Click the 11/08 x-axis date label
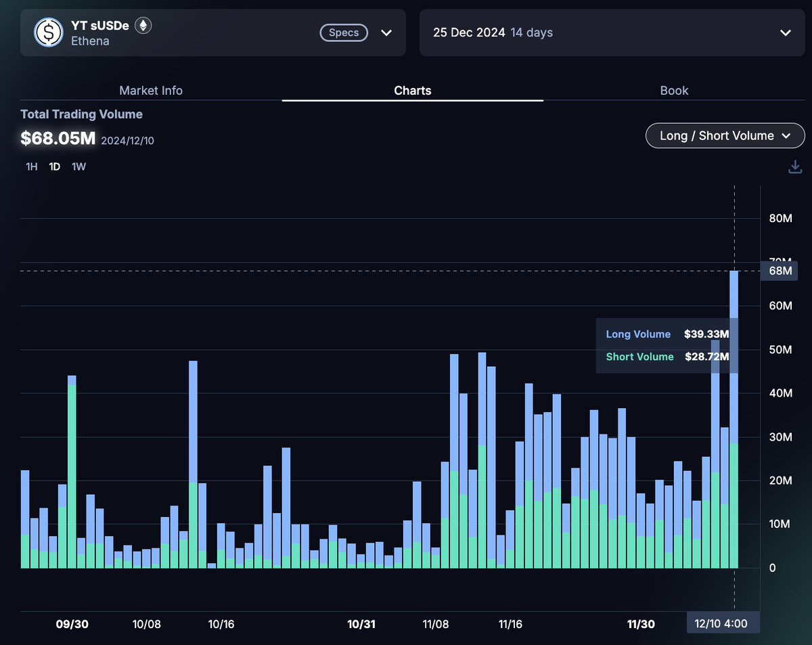812x645 pixels. pyautogui.click(x=436, y=624)
